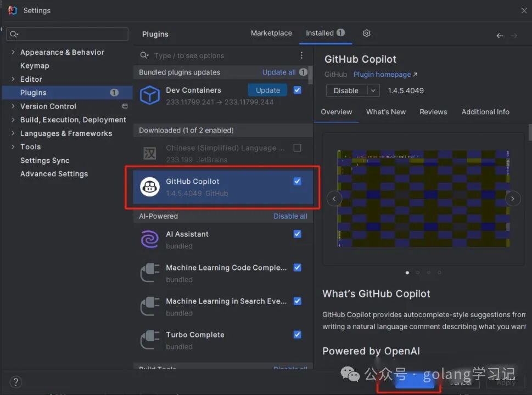
Task: Open the Overview tab
Action: (x=336, y=112)
